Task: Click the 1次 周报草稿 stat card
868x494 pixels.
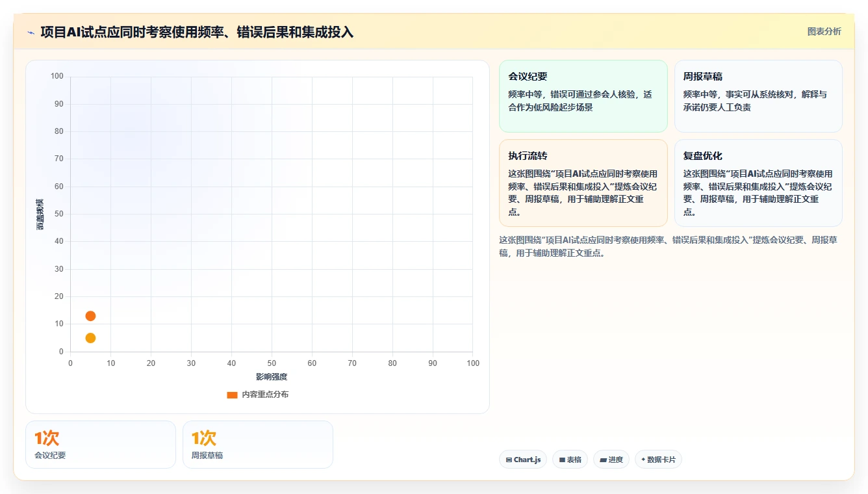Action: tap(258, 445)
